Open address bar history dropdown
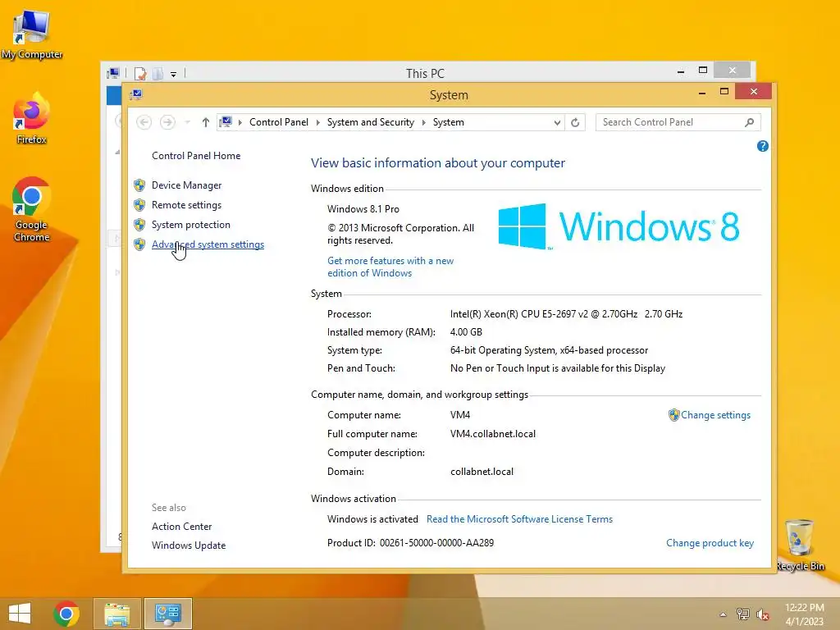The image size is (840, 630). pyautogui.click(x=557, y=123)
